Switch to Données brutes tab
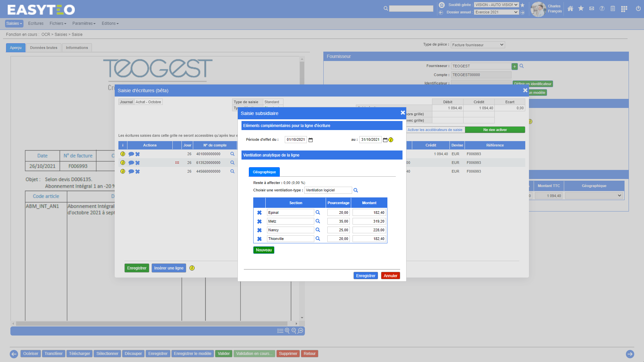Image resolution: width=644 pixels, height=362 pixels. coord(44,48)
